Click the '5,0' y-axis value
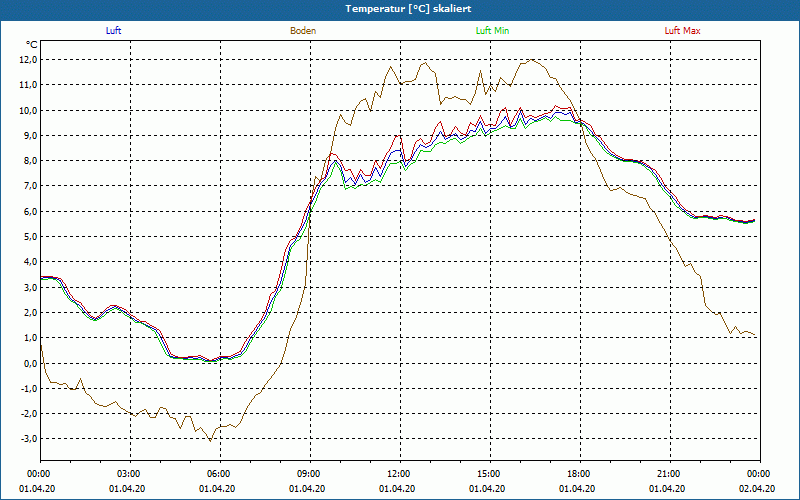This screenshot has width=800, height=500. click(x=31, y=236)
